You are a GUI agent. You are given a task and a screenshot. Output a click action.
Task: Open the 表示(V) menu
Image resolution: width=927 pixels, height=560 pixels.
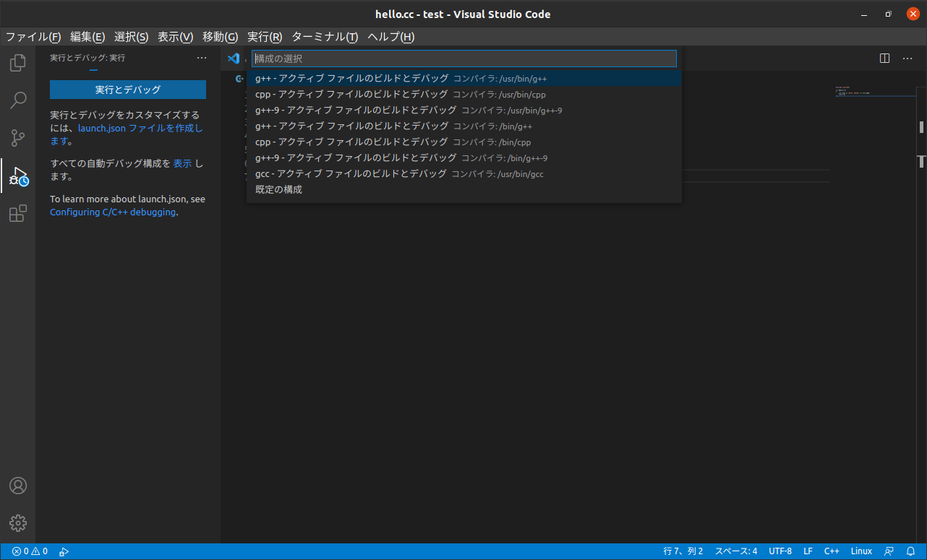pos(176,37)
